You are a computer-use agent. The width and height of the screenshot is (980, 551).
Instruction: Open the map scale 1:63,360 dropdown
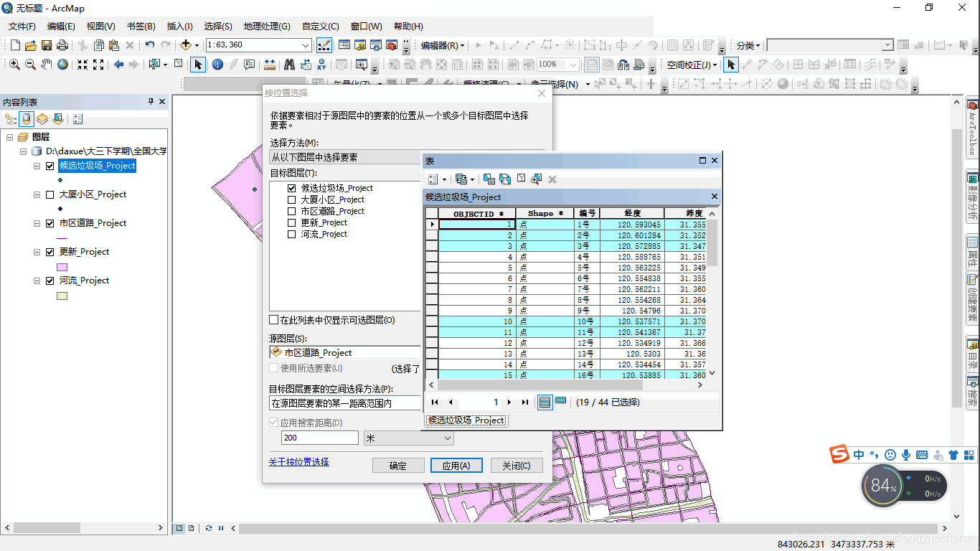pyautogui.click(x=306, y=45)
